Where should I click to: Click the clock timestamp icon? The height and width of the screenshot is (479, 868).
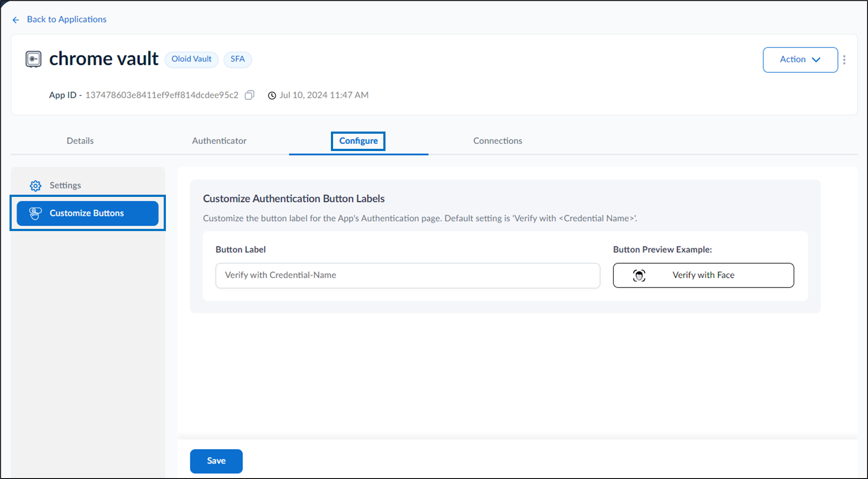272,96
